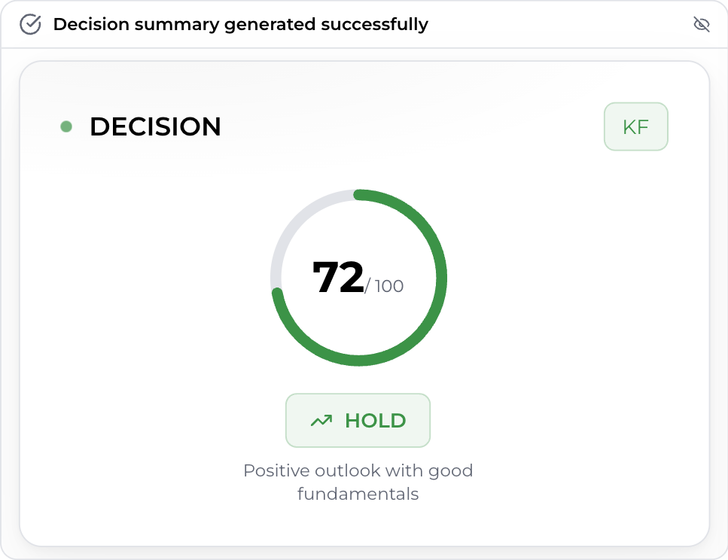Click the score number 72 inside the gauge
The width and height of the screenshot is (728, 560).
[338, 277]
